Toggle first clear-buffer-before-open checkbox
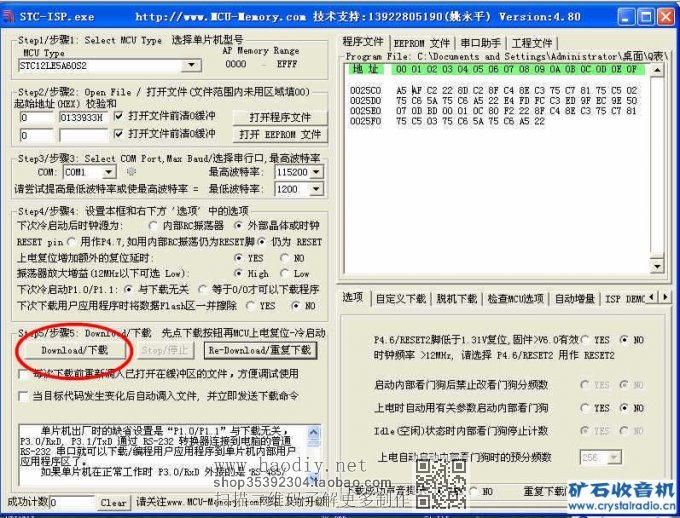This screenshot has width=680, height=518. tap(121, 117)
